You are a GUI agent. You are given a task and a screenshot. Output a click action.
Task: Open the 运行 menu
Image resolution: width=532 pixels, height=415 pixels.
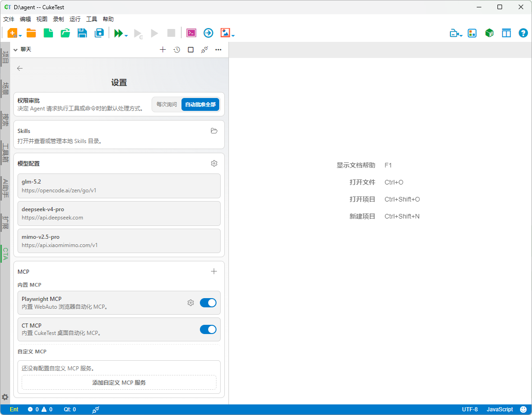click(x=75, y=19)
